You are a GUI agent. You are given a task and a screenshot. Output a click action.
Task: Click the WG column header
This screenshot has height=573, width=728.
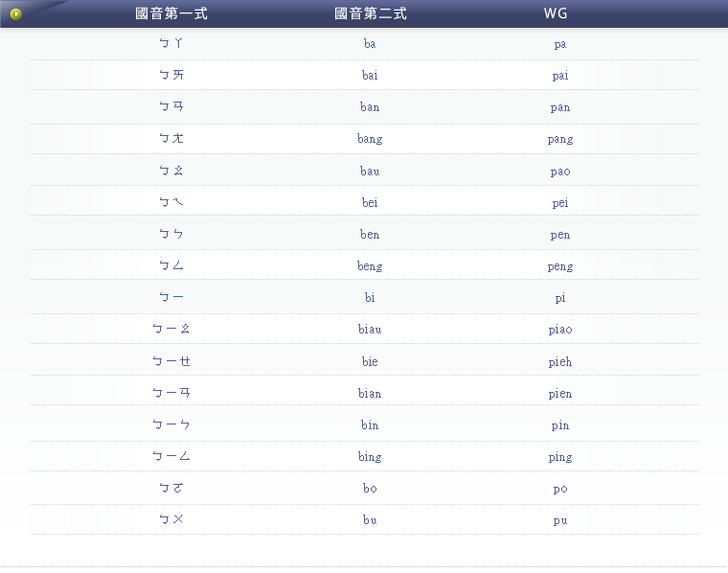tap(556, 13)
